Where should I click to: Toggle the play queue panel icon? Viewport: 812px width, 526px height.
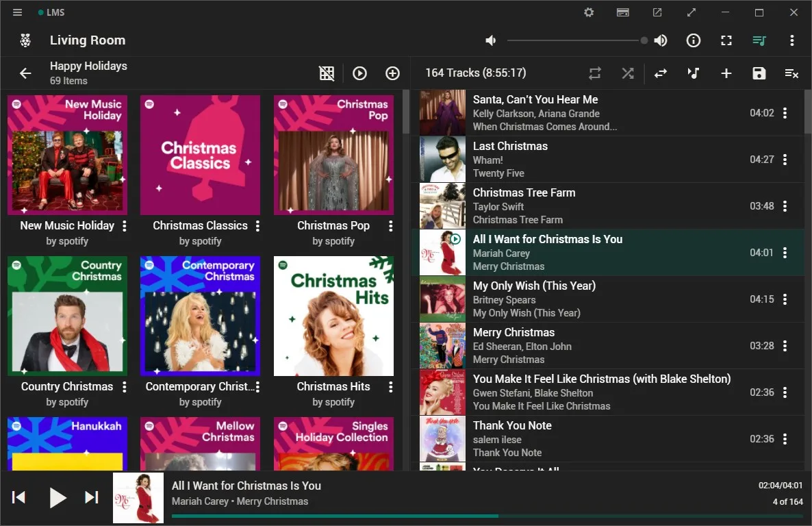[759, 40]
